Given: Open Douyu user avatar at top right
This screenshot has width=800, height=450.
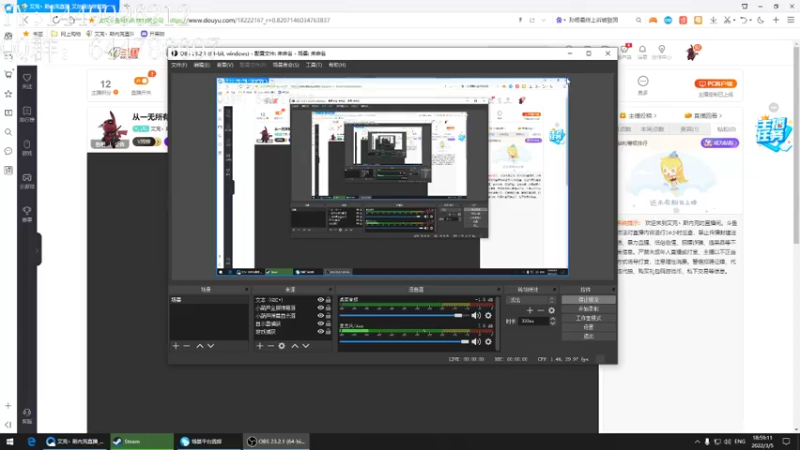Looking at the screenshot, I should tap(692, 52).
